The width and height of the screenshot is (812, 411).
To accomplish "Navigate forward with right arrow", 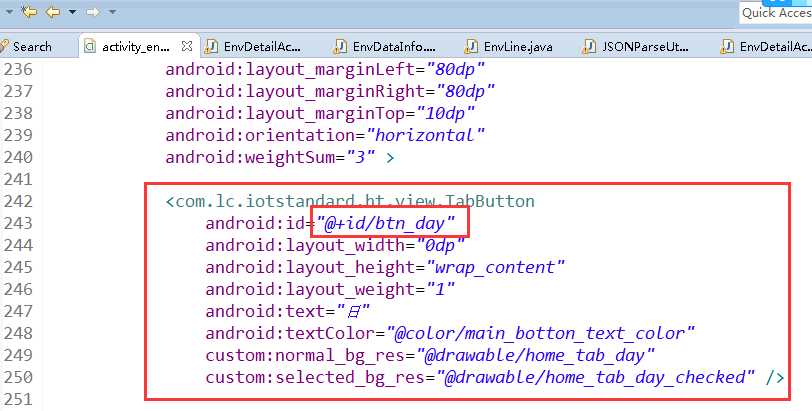I will pos(93,11).
